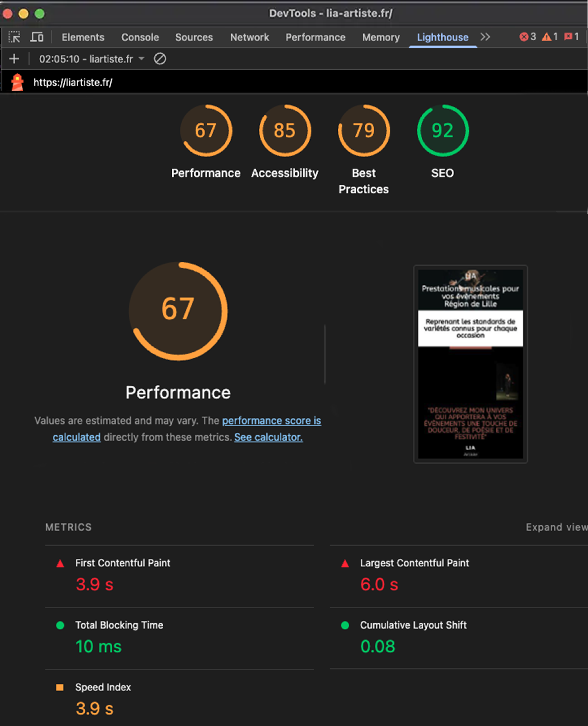Screen dimensions: 588x726
Task: Open the performance score is calculated link
Action: point(271,421)
